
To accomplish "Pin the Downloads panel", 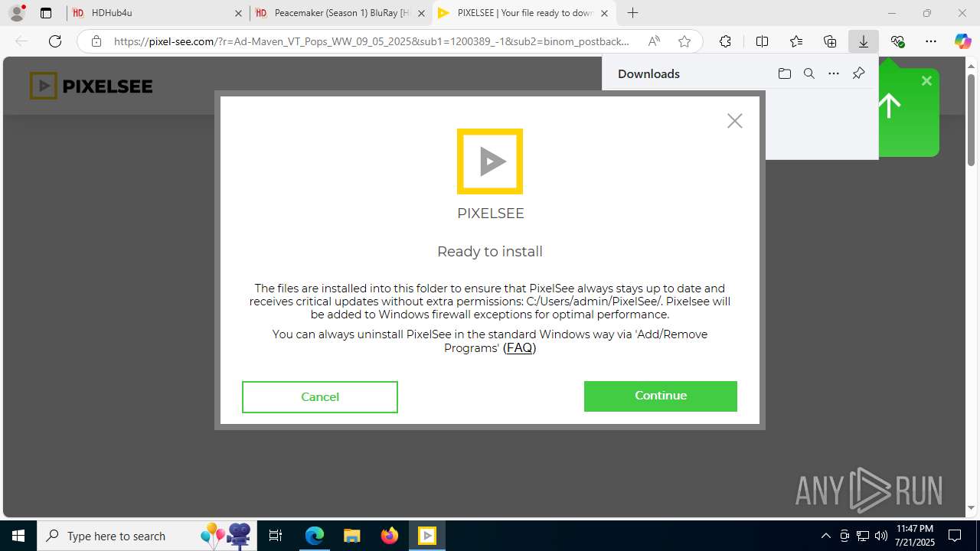I will [858, 73].
